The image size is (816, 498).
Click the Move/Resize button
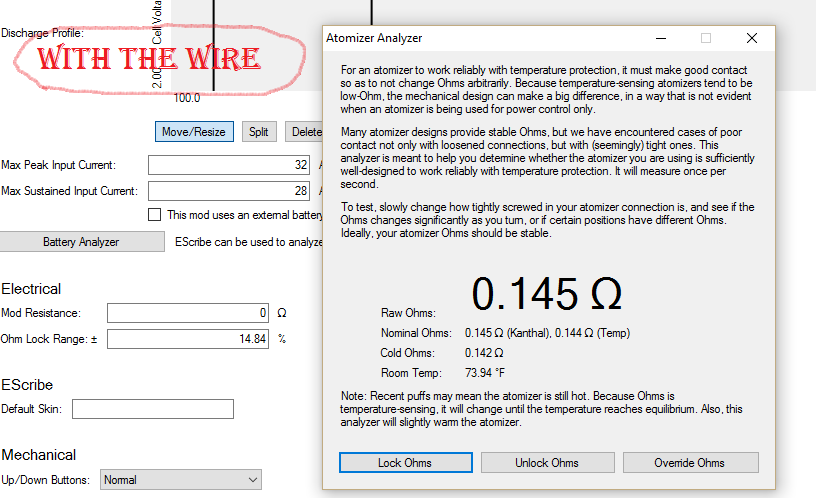point(195,131)
